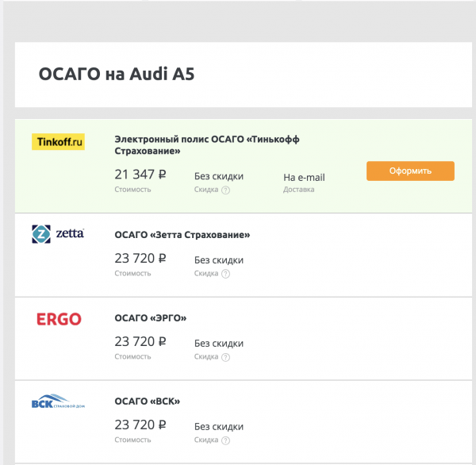Image resolution: width=476 pixels, height=465 pixels.
Task: Click the 23 720 ₽ price for ВСК
Action: tap(140, 425)
